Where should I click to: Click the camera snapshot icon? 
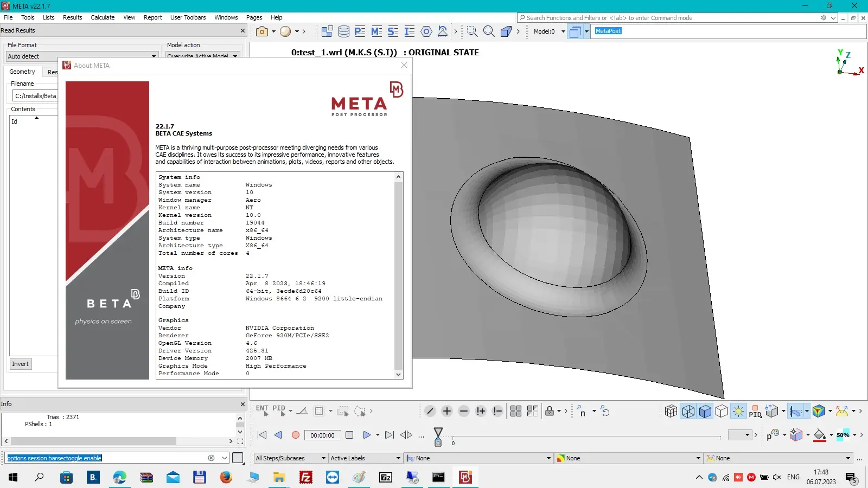point(262,31)
